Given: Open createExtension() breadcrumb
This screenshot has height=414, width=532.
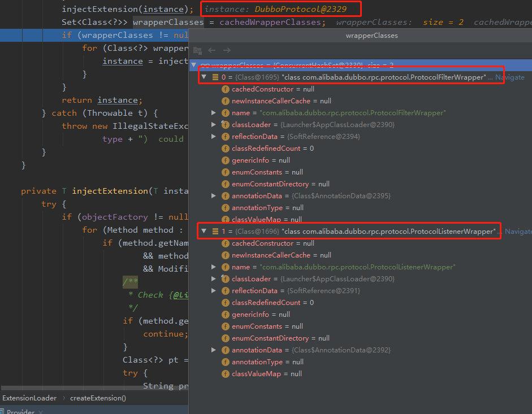Looking at the screenshot, I should click(98, 398).
